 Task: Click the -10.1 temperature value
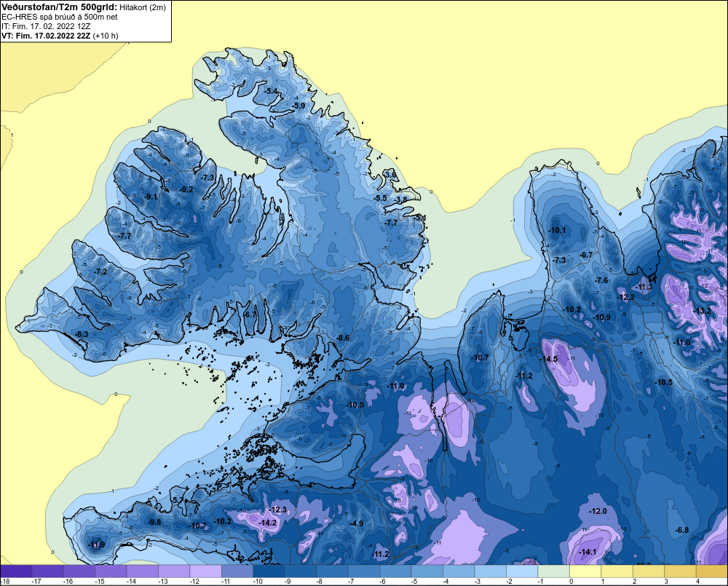tap(557, 230)
